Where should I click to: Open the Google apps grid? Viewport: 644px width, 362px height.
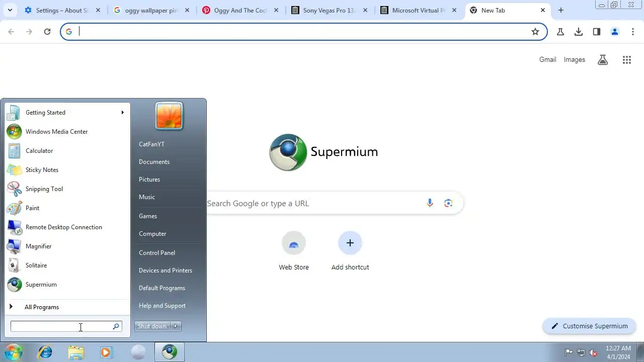point(626,60)
